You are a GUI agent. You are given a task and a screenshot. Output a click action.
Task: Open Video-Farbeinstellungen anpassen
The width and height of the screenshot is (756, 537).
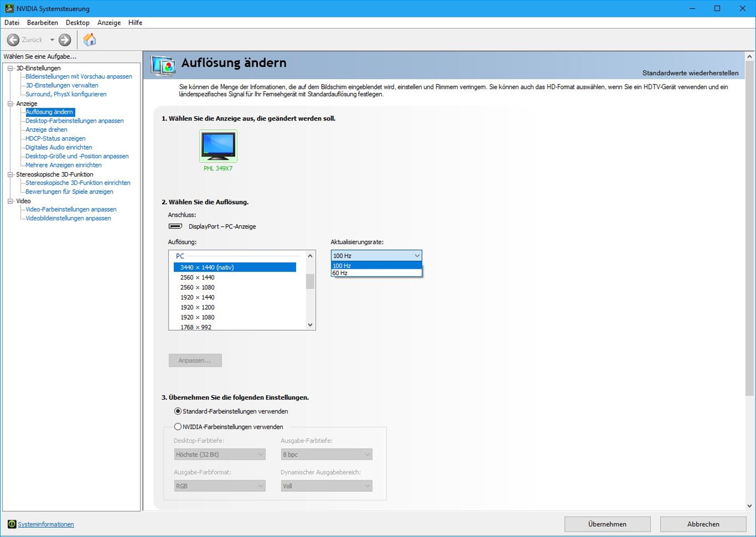tap(71, 210)
